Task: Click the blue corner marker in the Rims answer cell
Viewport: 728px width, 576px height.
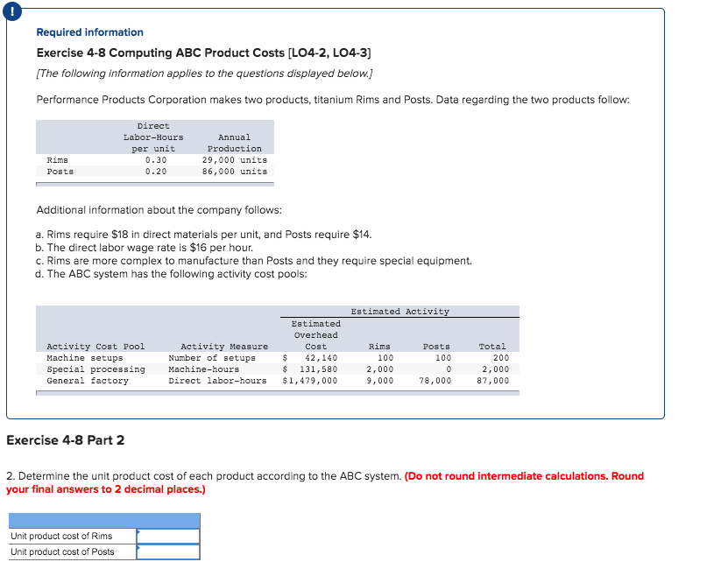Action: coord(140,531)
